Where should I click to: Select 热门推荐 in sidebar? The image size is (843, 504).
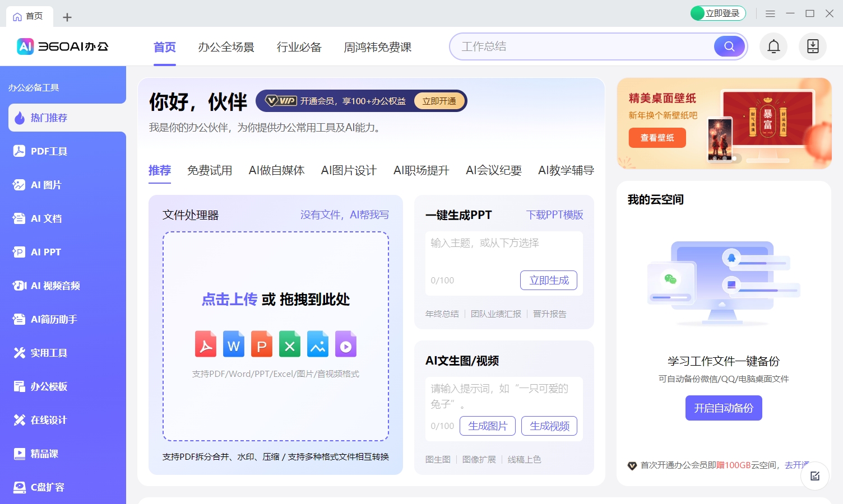point(67,118)
